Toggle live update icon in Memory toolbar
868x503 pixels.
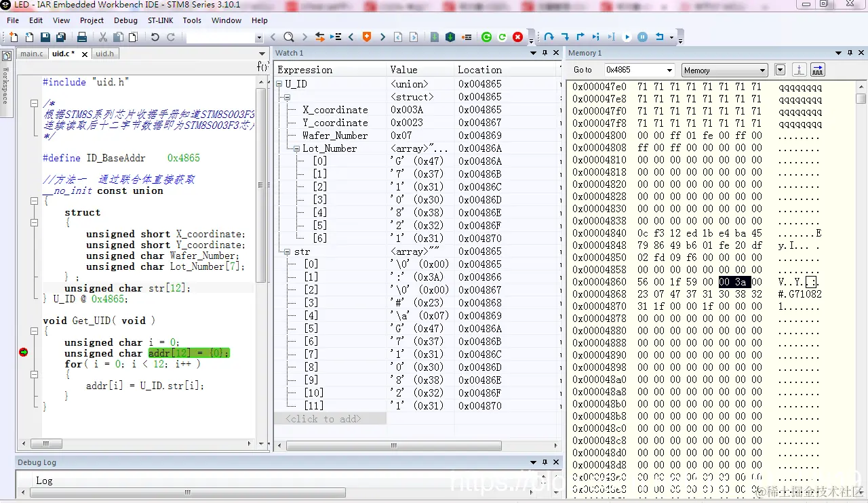[x=818, y=70]
